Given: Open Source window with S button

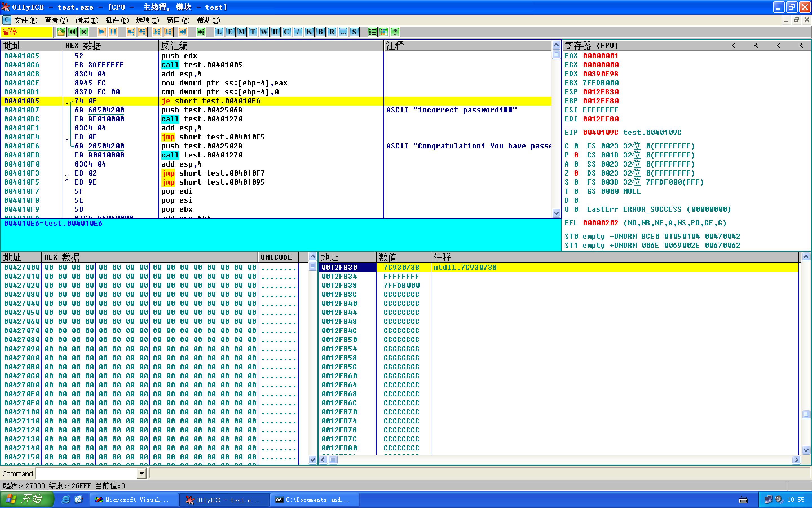Looking at the screenshot, I should 355,32.
